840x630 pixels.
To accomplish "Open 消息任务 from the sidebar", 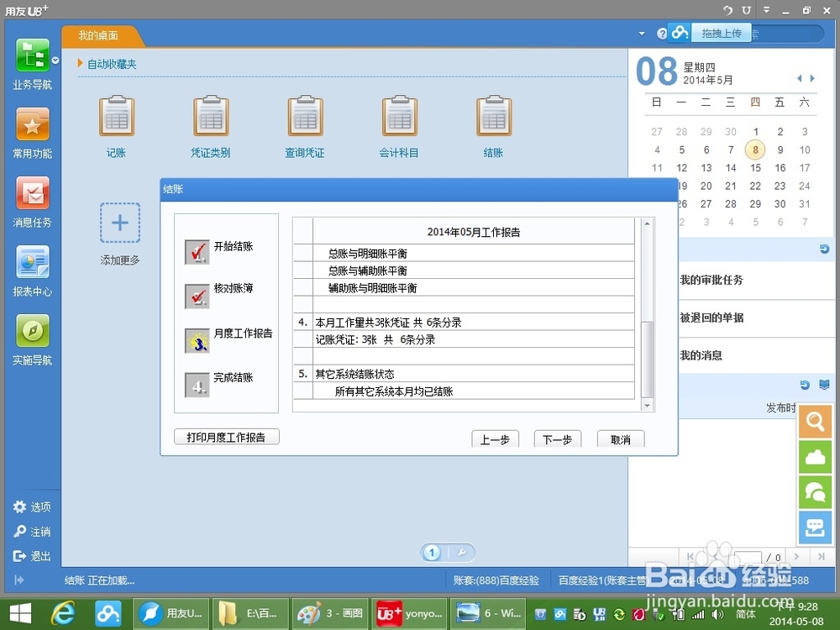I will (32, 202).
